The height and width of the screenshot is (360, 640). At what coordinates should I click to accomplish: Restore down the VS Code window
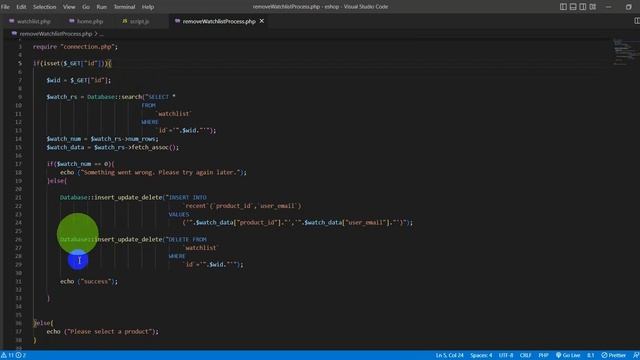629,7
